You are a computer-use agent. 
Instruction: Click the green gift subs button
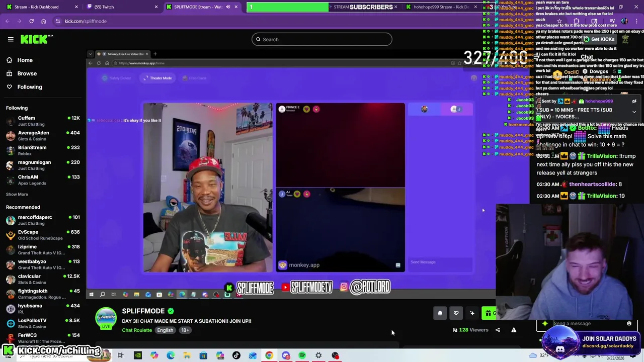pyautogui.click(x=489, y=313)
